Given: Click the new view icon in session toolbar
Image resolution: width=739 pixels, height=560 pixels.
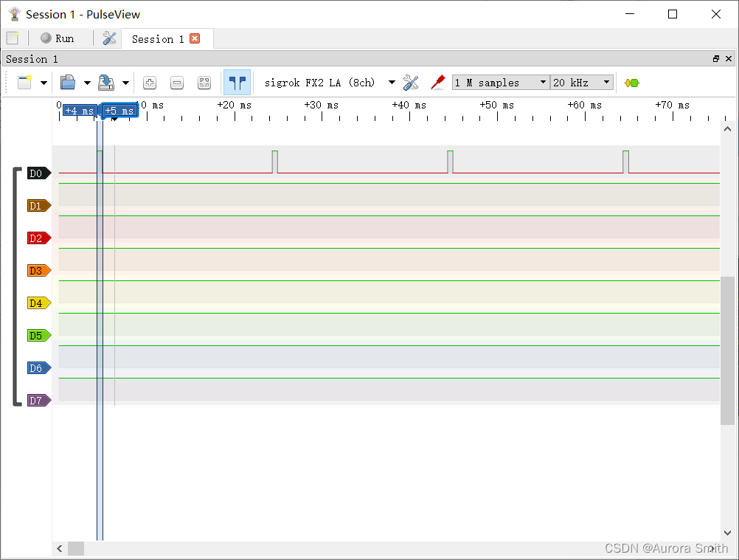Looking at the screenshot, I should [x=24, y=83].
